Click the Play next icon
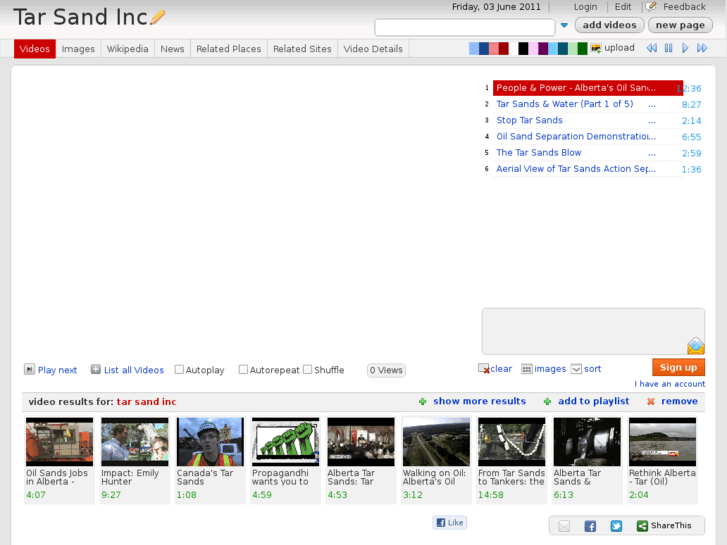Viewport: 727px width, 545px height. [29, 369]
